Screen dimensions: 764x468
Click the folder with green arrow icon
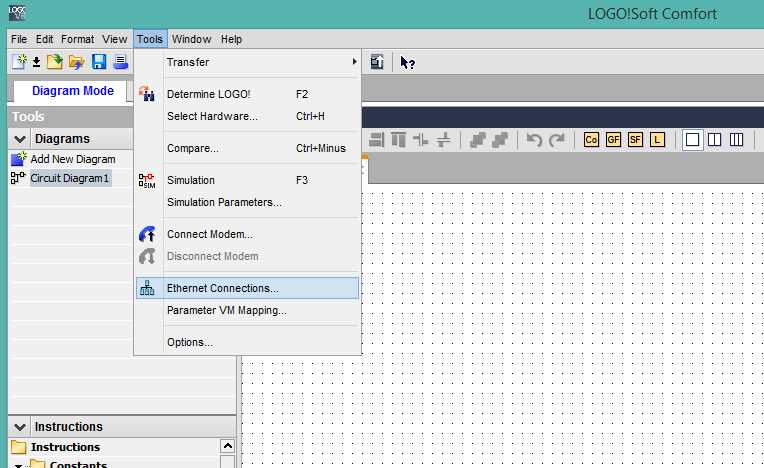pyautogui.click(x=55, y=62)
